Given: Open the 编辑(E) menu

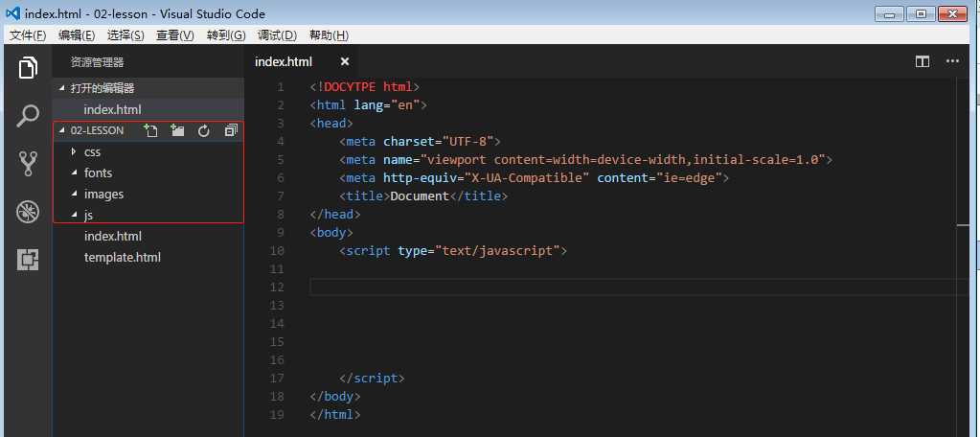Looking at the screenshot, I should [x=77, y=35].
